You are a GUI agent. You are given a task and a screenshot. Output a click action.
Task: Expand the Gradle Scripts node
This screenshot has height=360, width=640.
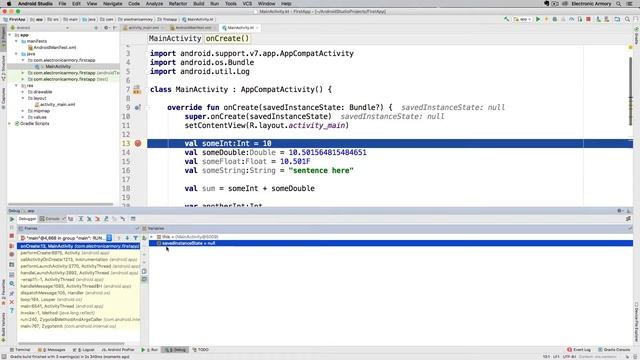(x=10, y=123)
